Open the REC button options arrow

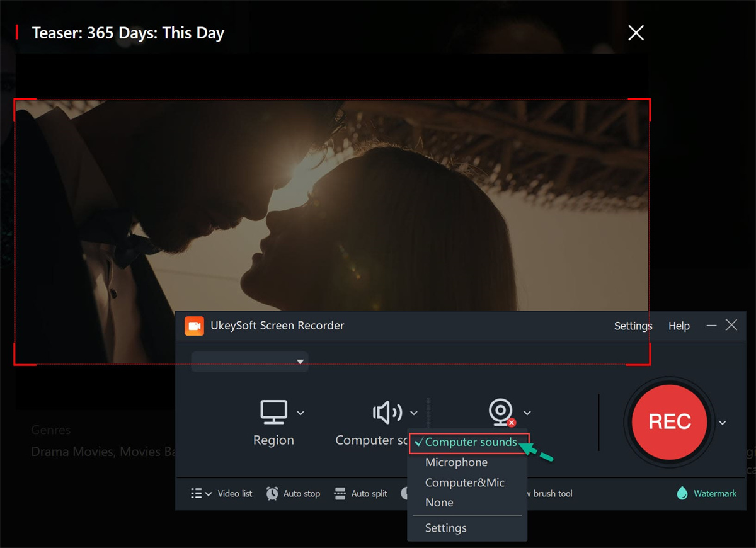723,422
